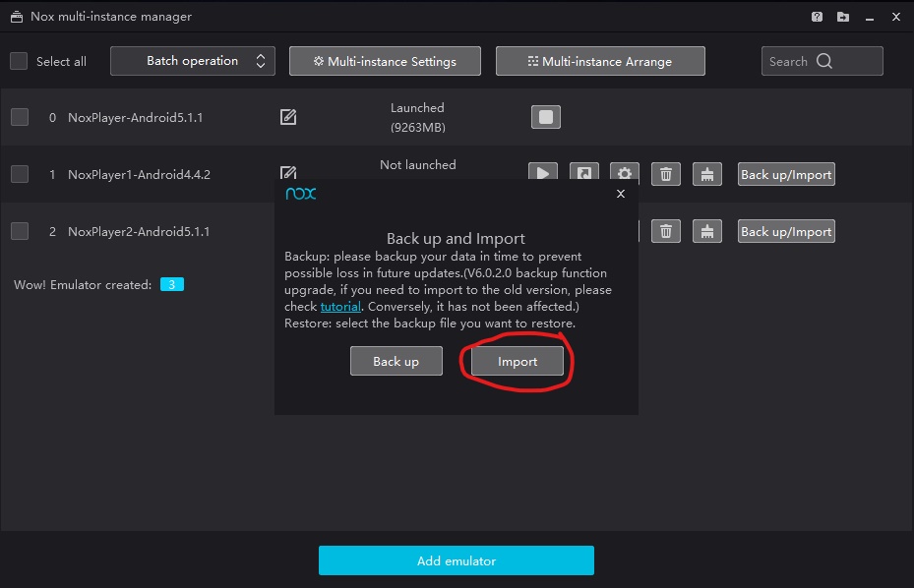Focus the Search input field
This screenshot has height=588, width=914.
pyautogui.click(x=822, y=61)
